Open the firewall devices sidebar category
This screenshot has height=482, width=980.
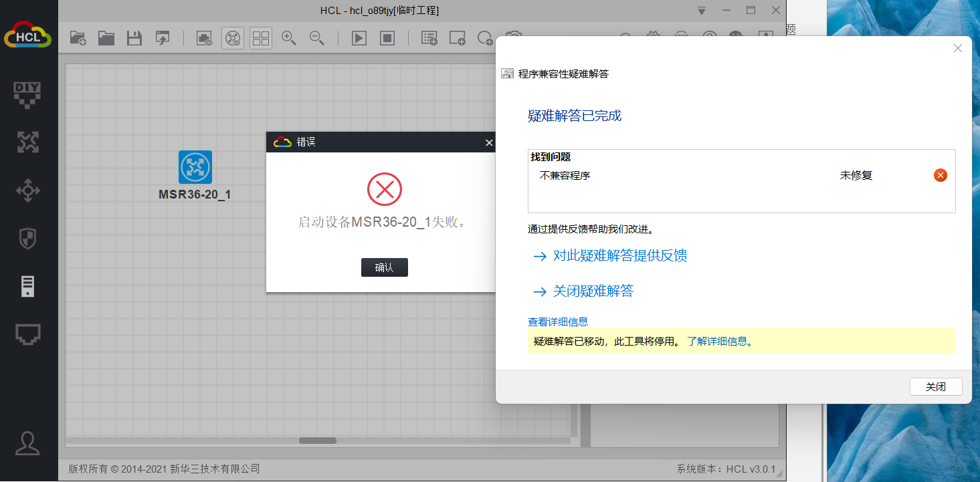pos(28,239)
